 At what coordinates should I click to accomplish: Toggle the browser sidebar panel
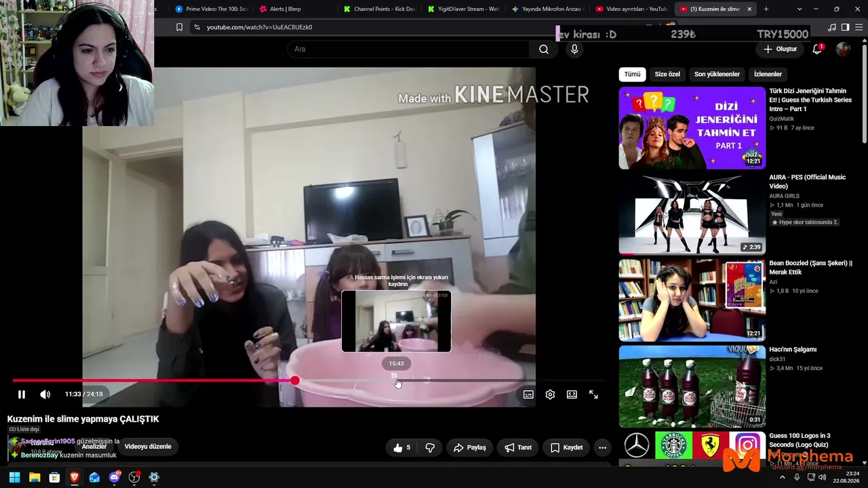click(845, 27)
